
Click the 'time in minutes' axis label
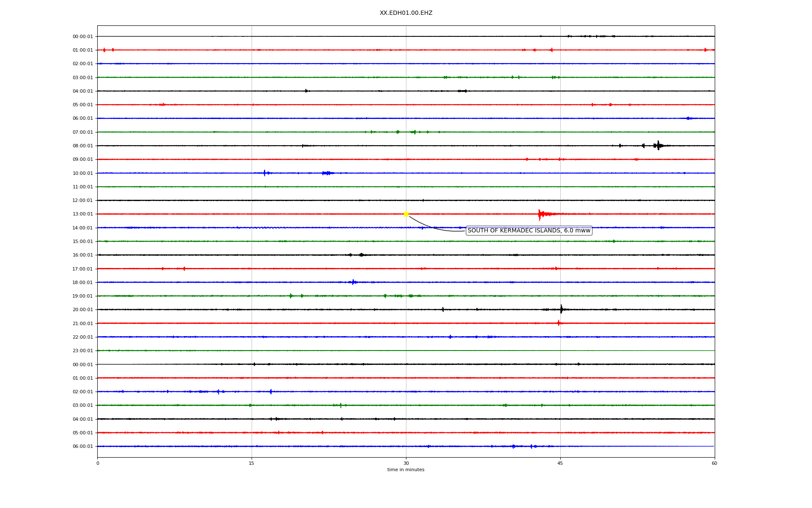406,470
